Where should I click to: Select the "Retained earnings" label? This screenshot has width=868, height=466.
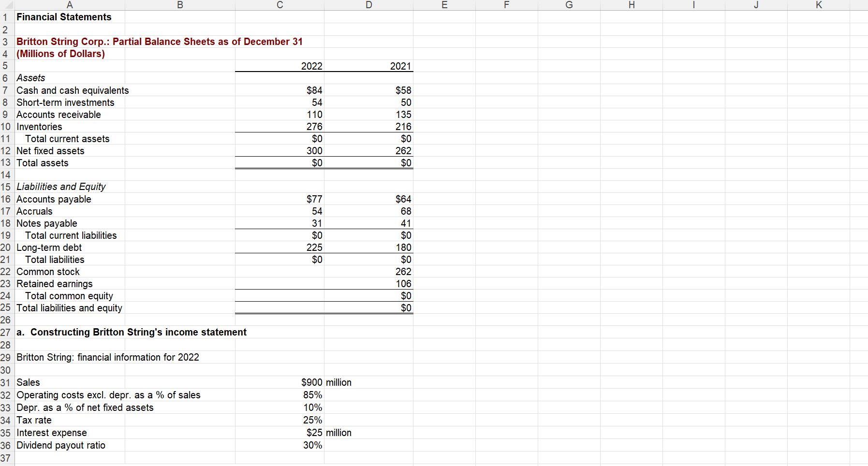pyautogui.click(x=55, y=284)
